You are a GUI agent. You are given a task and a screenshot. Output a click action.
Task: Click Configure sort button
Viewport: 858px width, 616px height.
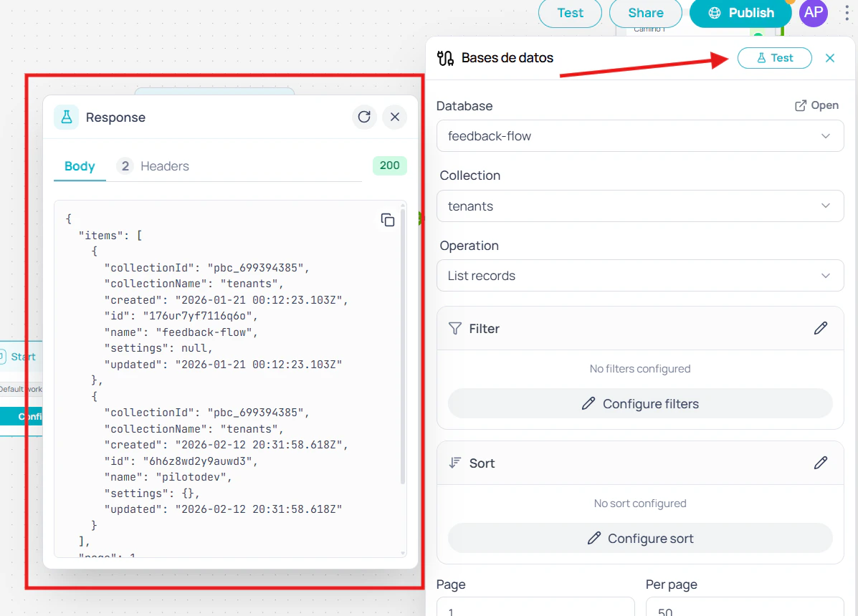(640, 539)
